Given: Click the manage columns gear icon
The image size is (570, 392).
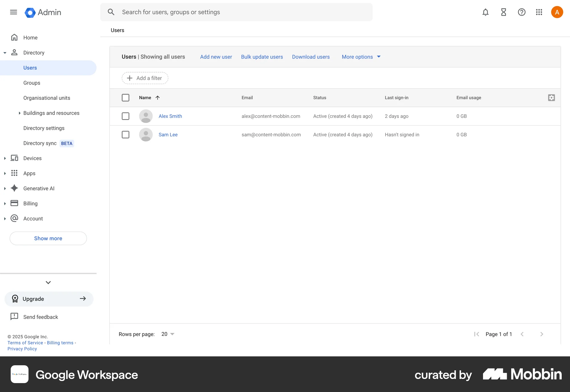Looking at the screenshot, I should tap(551, 97).
